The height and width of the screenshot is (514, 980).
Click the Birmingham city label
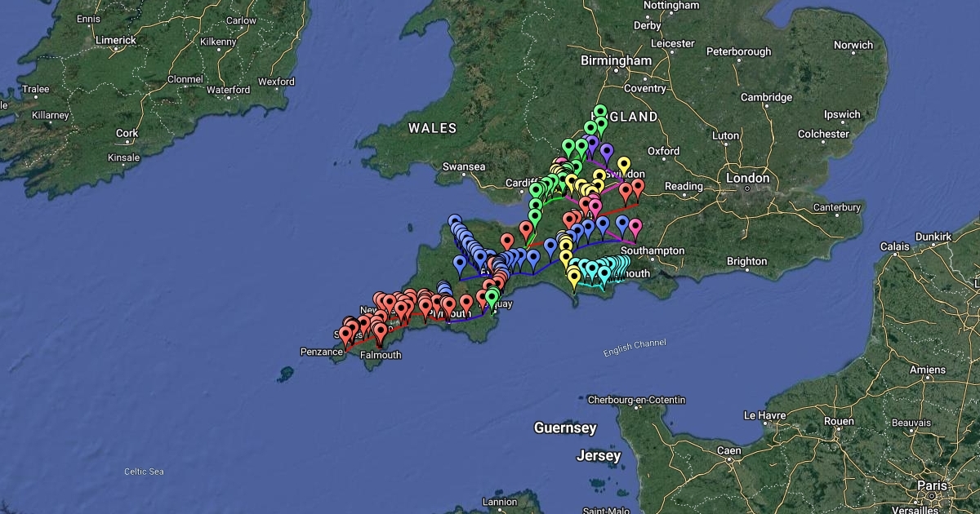tap(616, 61)
